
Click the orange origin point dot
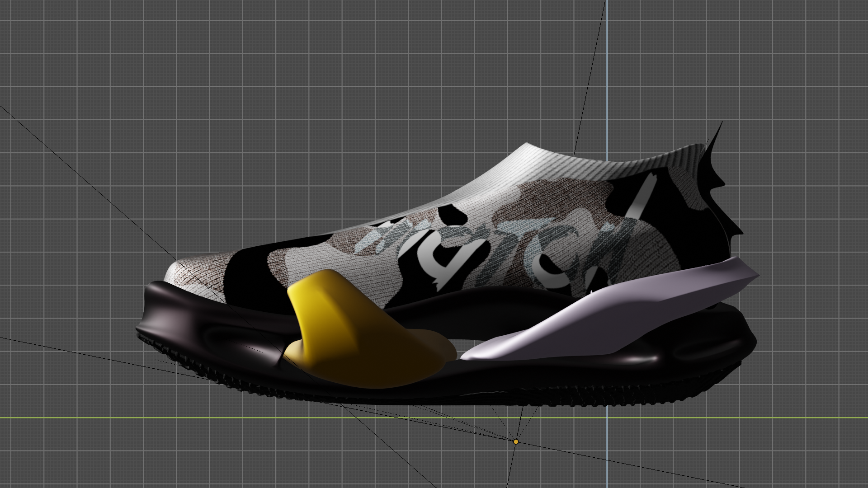pos(516,441)
